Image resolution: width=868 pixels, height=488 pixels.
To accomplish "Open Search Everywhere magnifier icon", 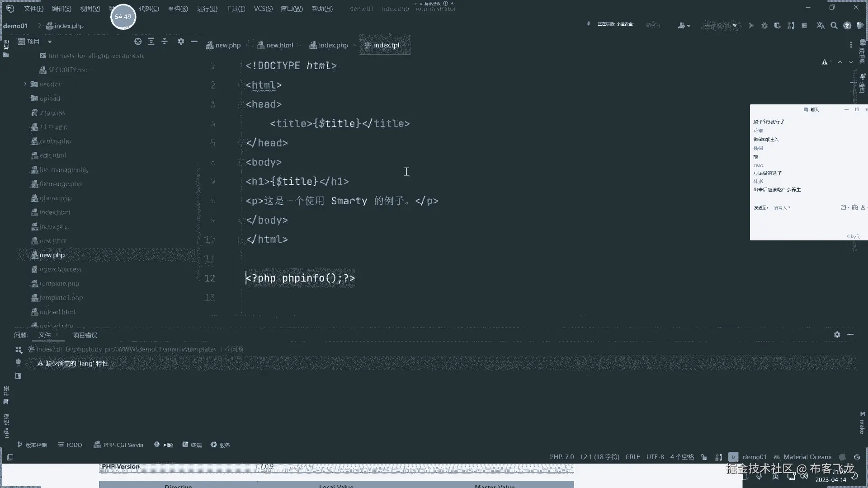I will tap(834, 26).
